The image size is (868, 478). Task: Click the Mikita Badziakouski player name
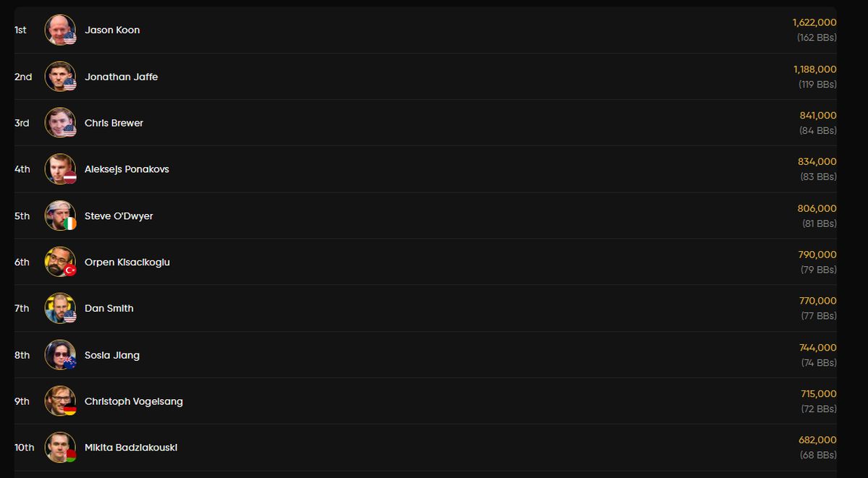coord(131,448)
